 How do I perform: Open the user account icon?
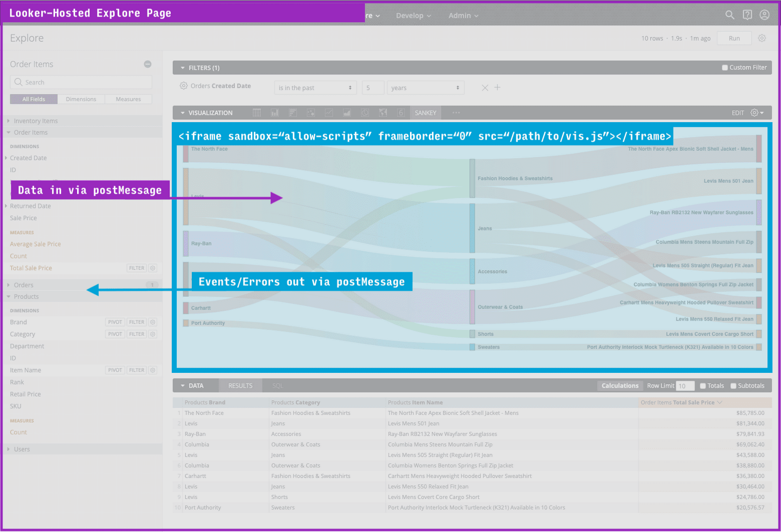click(x=764, y=15)
